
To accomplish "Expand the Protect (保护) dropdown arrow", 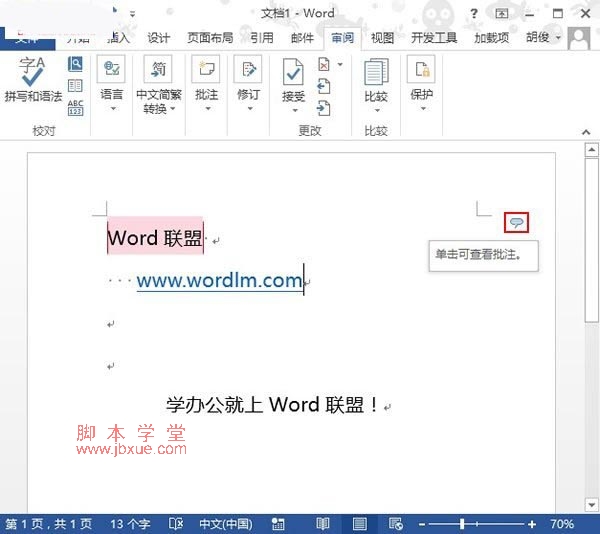I will (x=423, y=109).
